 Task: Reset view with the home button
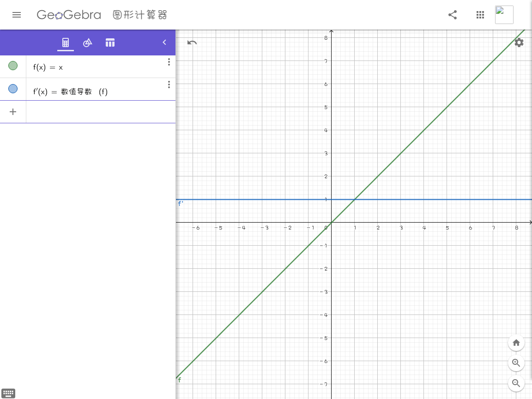[x=516, y=343]
